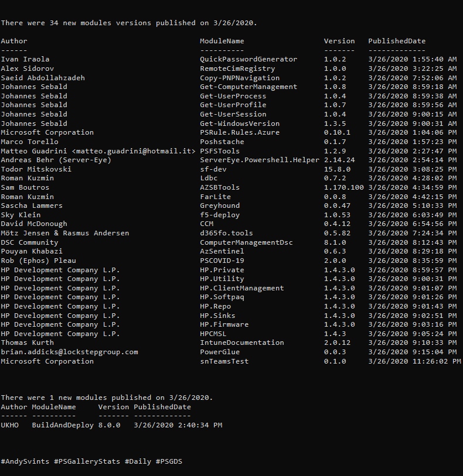The width and height of the screenshot is (463, 476).
Task: Click the d365fo.tools module name
Action: [227, 233]
